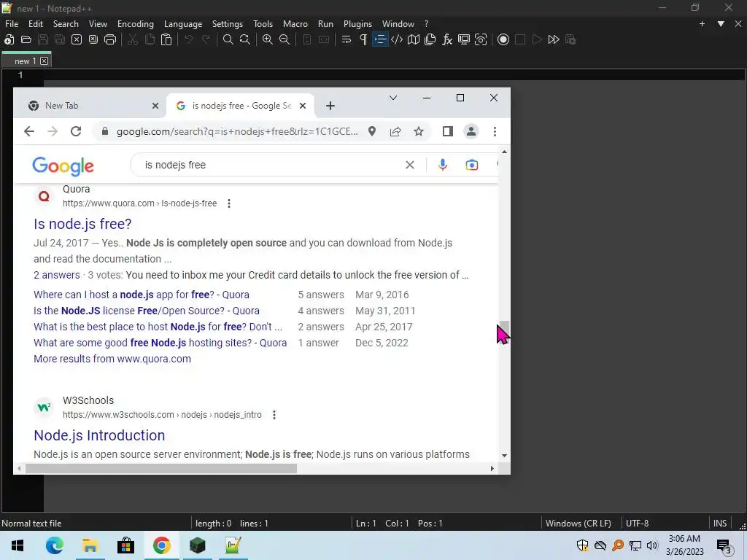Open the 'Is node.js free?' Quora result
This screenshot has height=560, width=747.
pyautogui.click(x=82, y=224)
